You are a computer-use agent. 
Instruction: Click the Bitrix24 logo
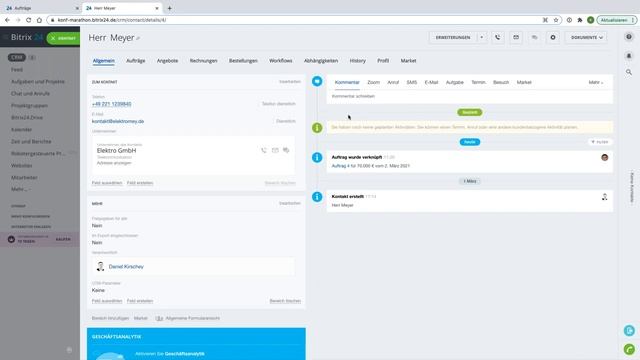point(27,37)
